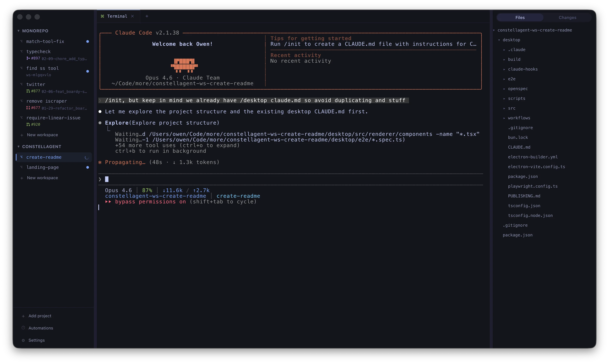Collapse the constellagent-ws-create-readme root folder
609x364 pixels.
[494, 30]
